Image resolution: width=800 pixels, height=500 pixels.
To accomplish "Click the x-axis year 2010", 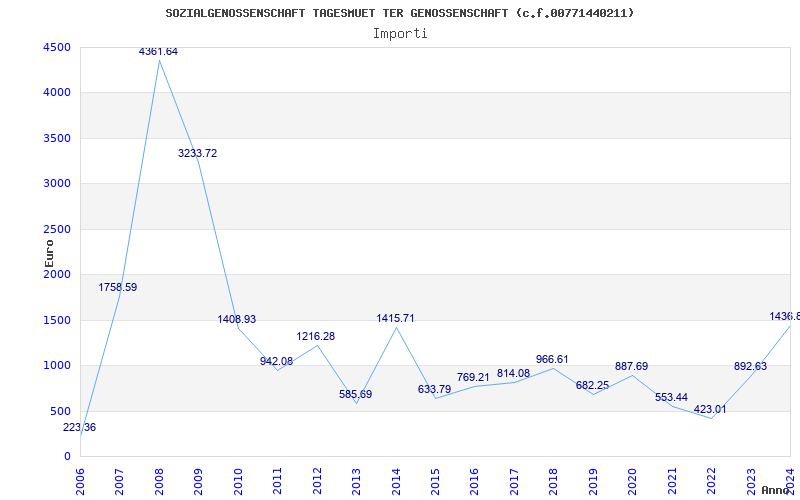I will coord(238,481).
